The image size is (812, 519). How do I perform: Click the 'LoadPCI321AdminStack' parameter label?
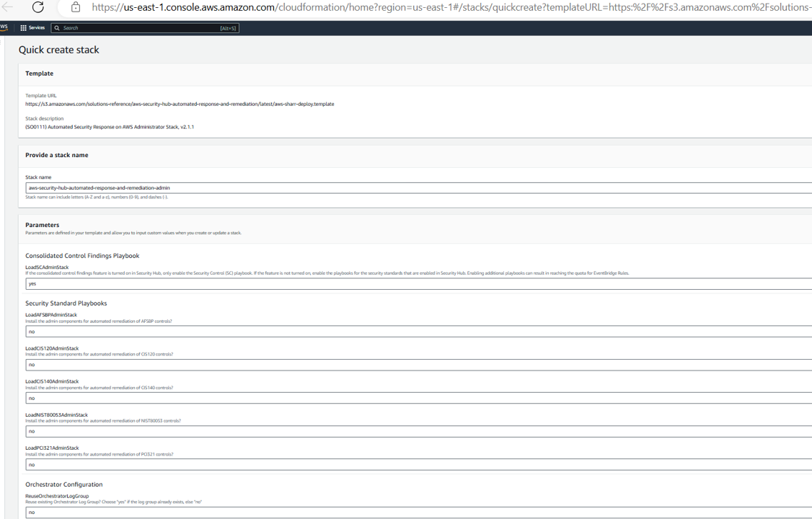[53, 448]
